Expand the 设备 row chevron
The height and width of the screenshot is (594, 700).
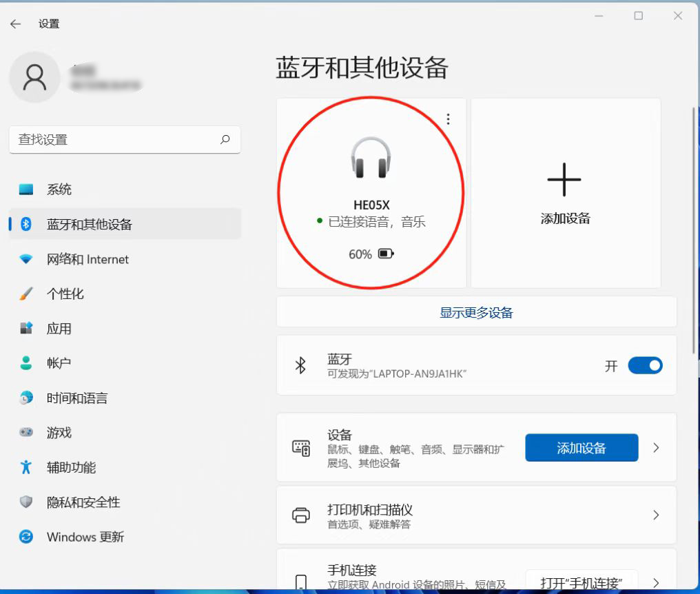coord(656,448)
